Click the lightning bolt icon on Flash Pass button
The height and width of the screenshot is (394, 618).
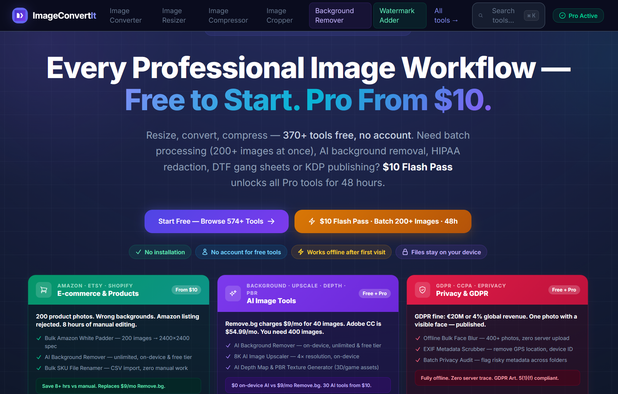click(x=312, y=221)
